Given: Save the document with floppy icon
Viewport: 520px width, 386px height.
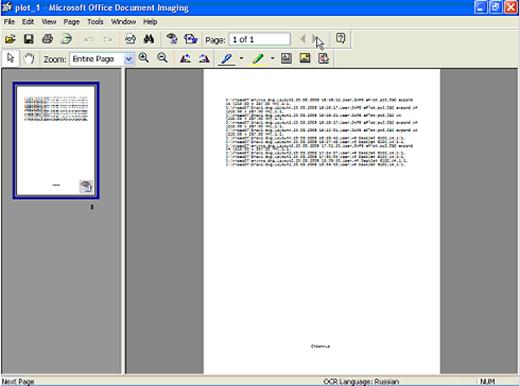Looking at the screenshot, I should (29, 39).
